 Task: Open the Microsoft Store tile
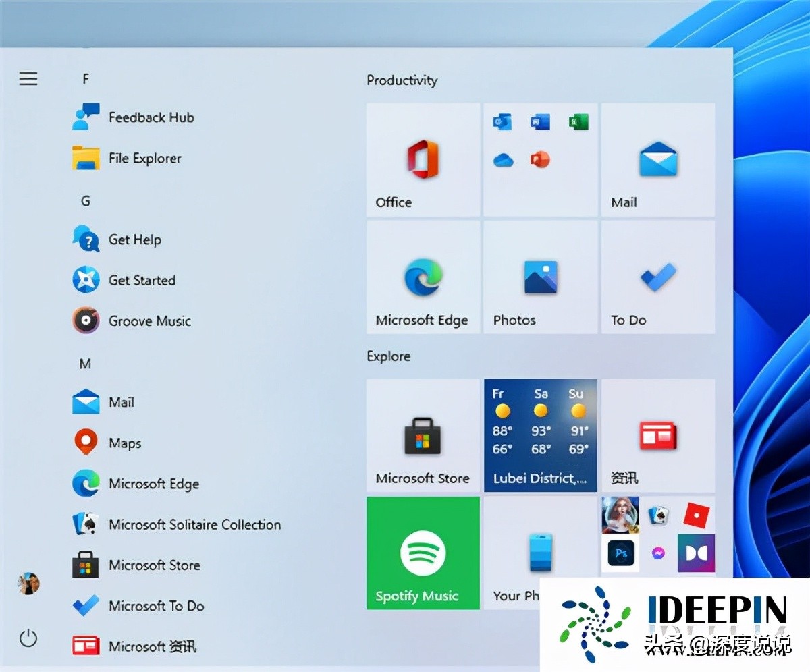point(423,435)
